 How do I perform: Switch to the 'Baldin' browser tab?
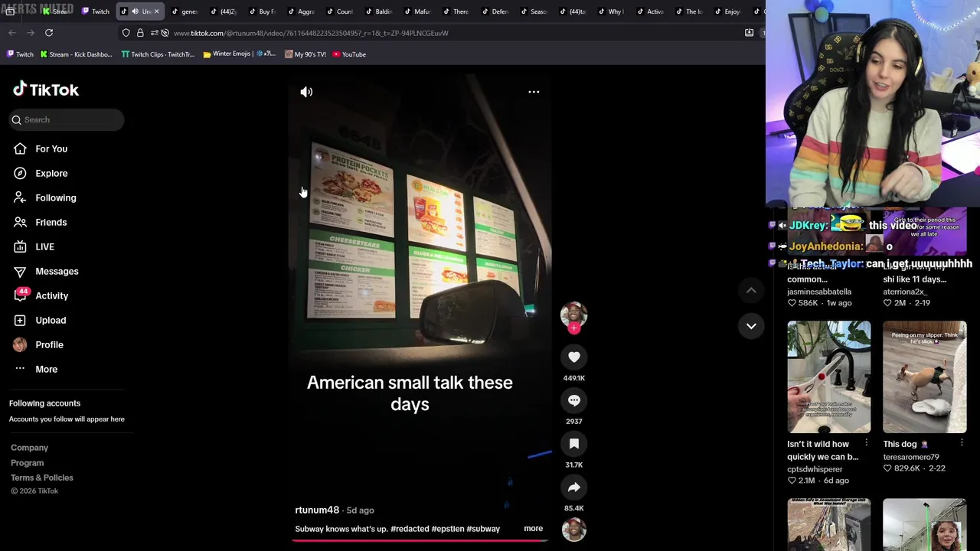click(x=378, y=11)
